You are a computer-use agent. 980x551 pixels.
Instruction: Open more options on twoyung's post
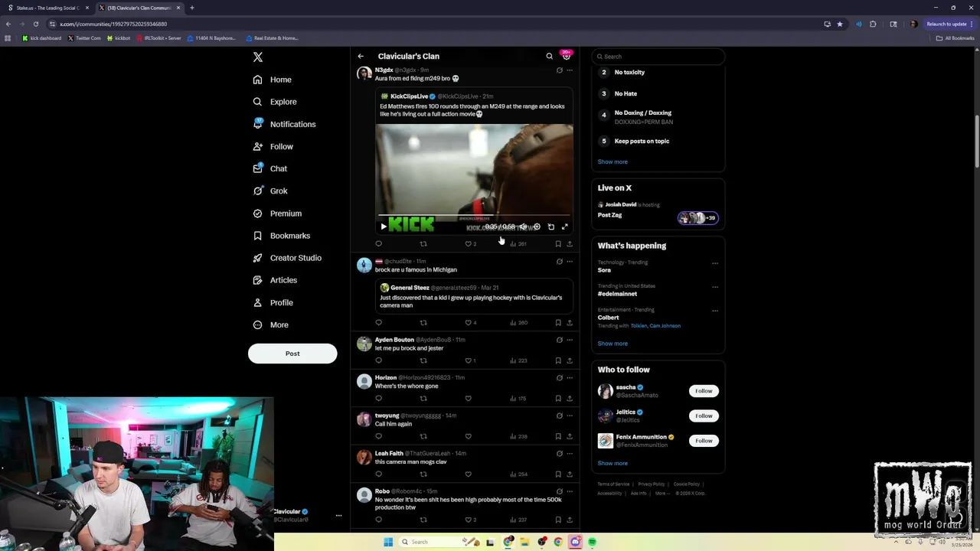click(x=570, y=416)
